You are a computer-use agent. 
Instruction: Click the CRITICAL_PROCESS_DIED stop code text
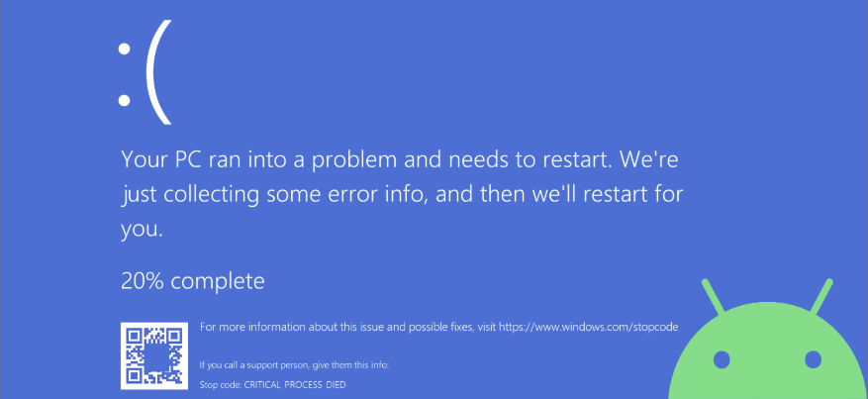[295, 384]
